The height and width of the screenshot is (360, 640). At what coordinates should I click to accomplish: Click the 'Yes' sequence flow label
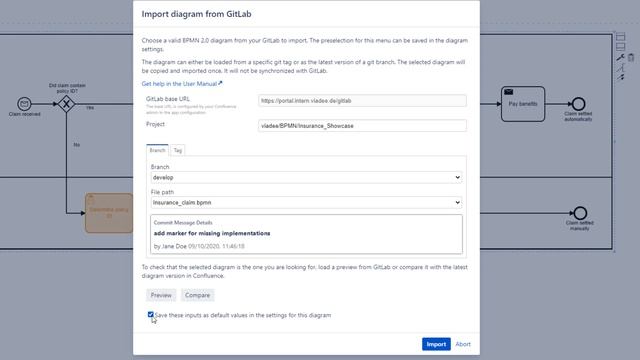[x=90, y=108]
